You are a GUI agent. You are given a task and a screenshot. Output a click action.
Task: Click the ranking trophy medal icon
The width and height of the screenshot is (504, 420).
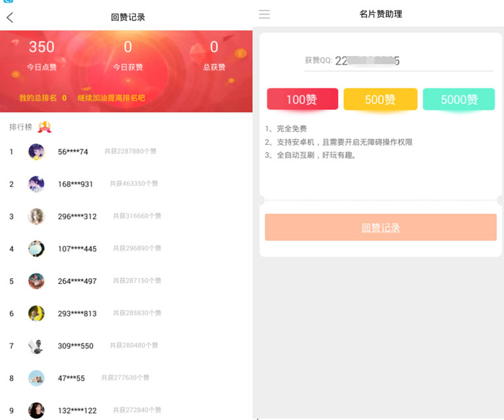tap(44, 127)
